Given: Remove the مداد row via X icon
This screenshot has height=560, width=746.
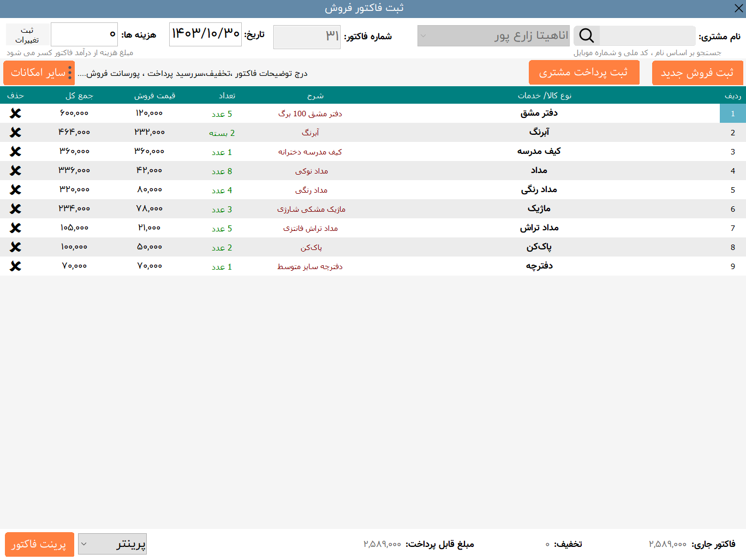Looking at the screenshot, I should [15, 170].
